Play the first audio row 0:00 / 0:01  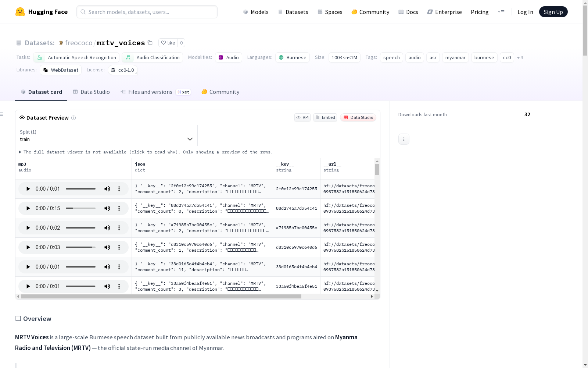click(28, 189)
